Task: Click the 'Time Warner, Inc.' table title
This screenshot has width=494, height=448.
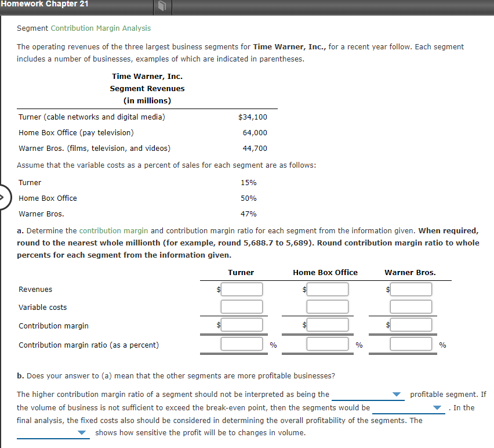Action: coord(147,76)
